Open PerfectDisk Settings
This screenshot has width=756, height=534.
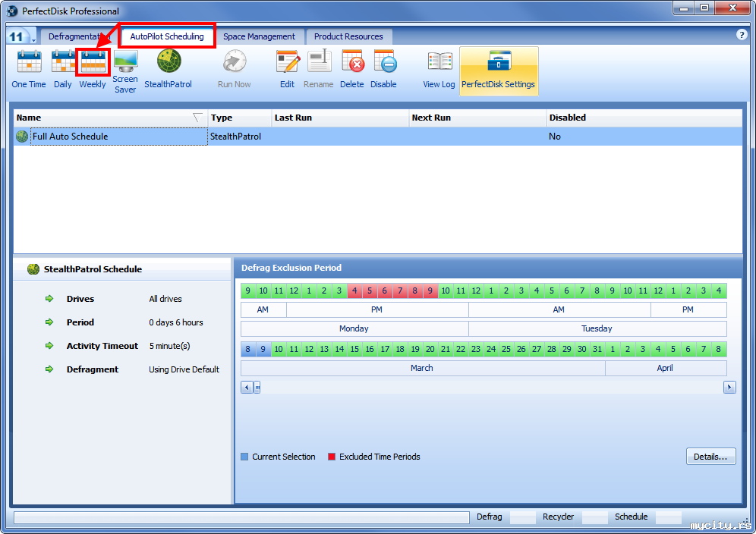[x=499, y=71]
